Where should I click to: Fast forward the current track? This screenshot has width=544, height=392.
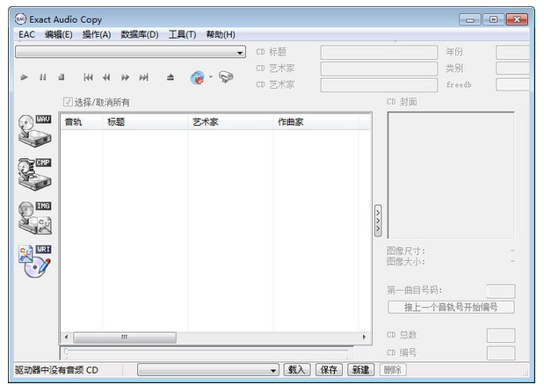[x=126, y=77]
